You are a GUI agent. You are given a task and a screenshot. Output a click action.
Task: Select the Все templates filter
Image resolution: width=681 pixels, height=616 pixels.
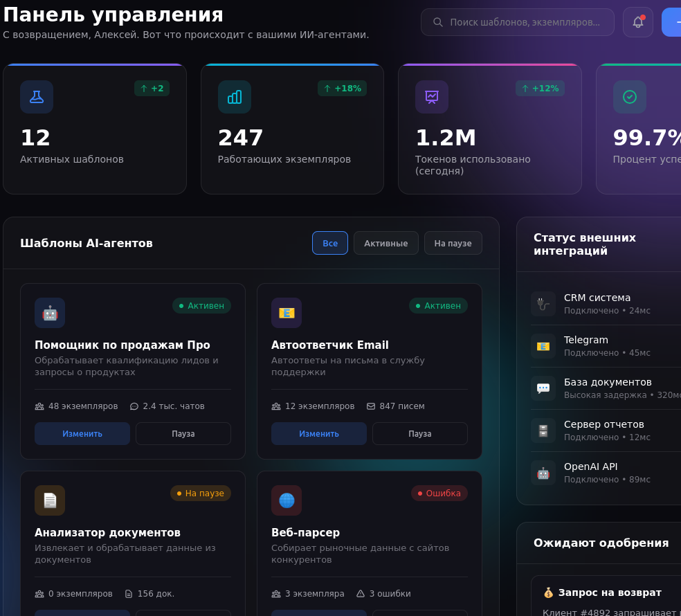(x=330, y=242)
